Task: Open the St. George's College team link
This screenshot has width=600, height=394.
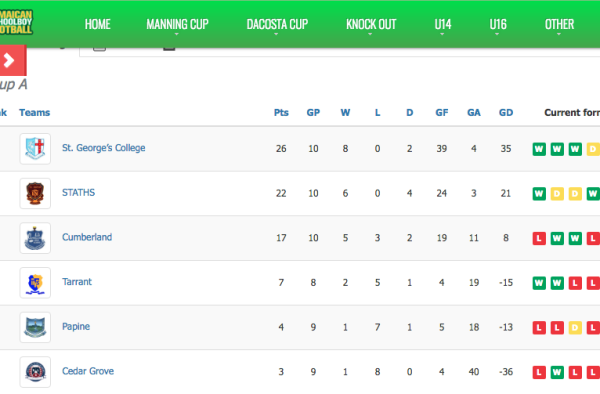Action: [x=104, y=148]
